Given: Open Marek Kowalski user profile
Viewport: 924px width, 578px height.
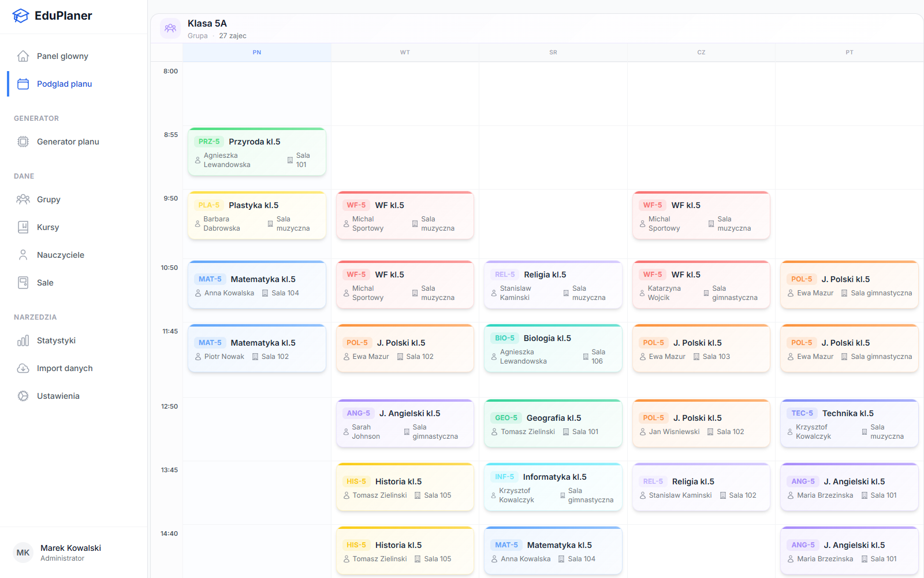Looking at the screenshot, I should click(70, 553).
